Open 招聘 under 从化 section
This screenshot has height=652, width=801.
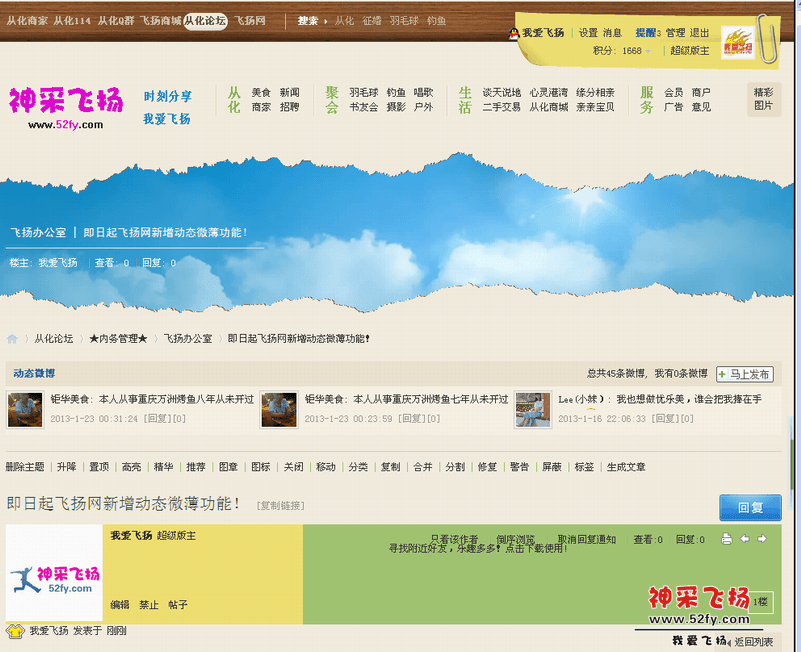click(289, 107)
